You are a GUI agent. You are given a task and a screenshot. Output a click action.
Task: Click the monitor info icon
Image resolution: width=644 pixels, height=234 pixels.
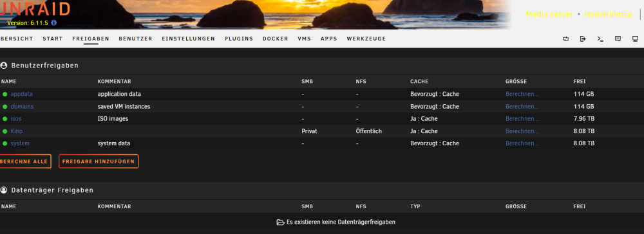[x=635, y=39]
